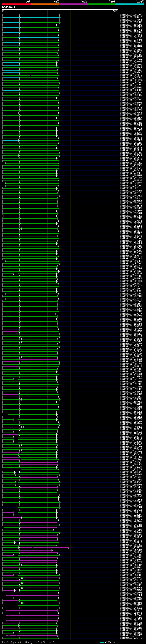Click label UniRef100_Q42534
The height and width of the screenshot is (644, 146).
point(131,339)
